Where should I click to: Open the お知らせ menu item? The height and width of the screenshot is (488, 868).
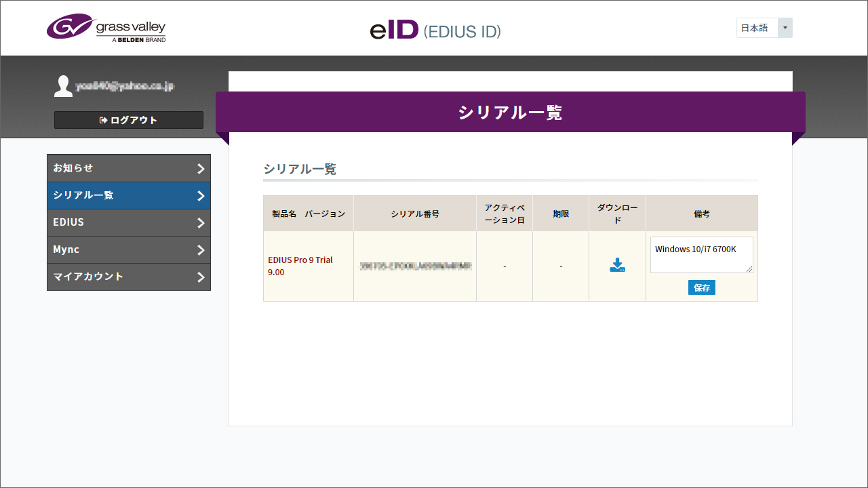coord(129,168)
